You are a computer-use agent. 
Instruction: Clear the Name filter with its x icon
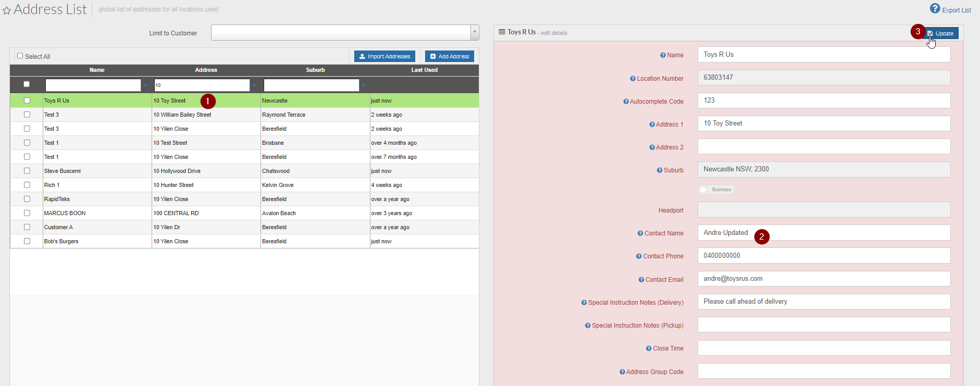[x=145, y=85]
